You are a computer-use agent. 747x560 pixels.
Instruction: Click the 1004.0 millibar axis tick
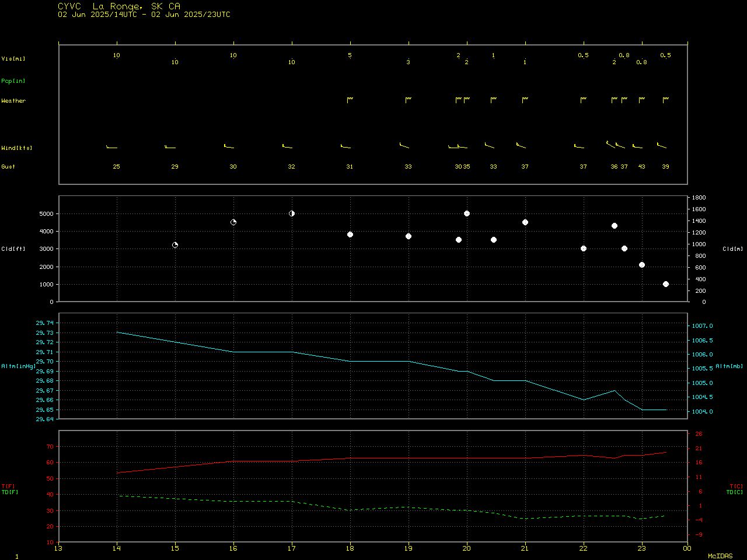click(703, 412)
